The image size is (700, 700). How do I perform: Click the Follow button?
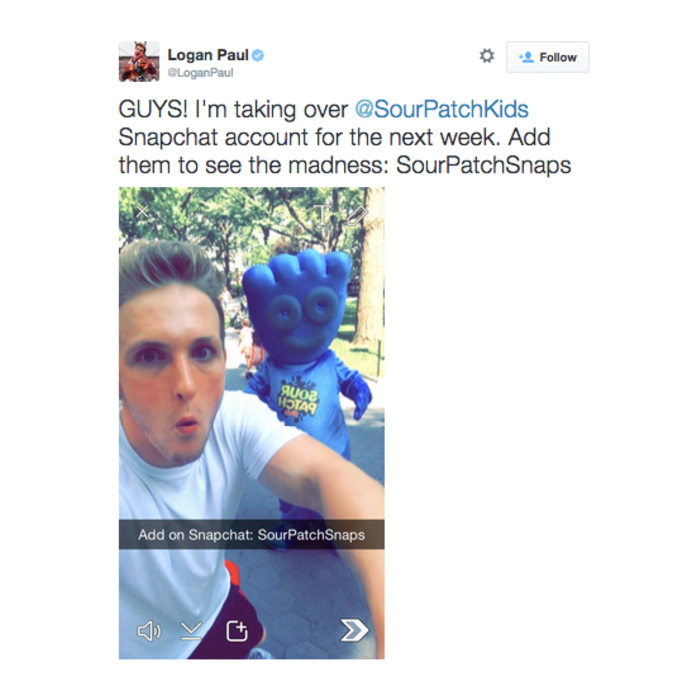[547, 57]
